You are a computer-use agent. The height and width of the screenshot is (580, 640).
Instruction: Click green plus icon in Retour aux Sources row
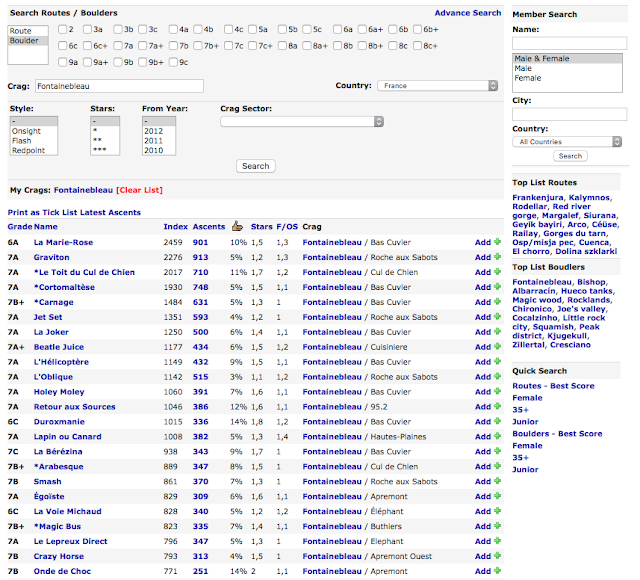(497, 406)
